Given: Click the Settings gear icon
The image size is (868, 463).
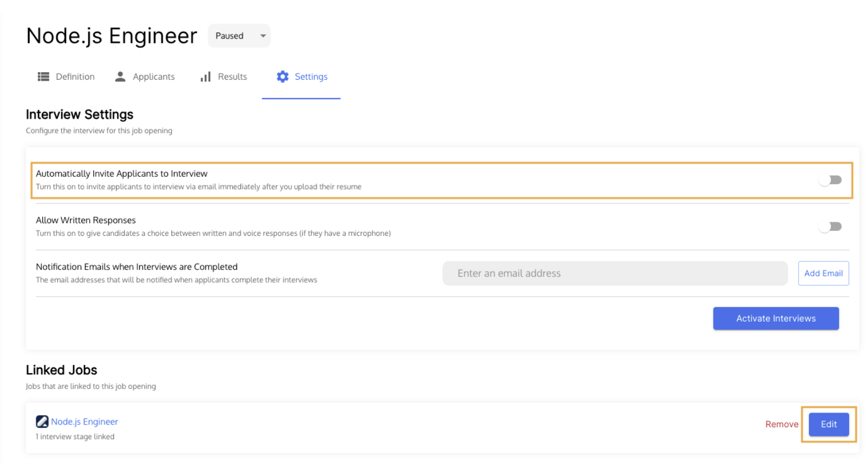Looking at the screenshot, I should pyautogui.click(x=282, y=76).
